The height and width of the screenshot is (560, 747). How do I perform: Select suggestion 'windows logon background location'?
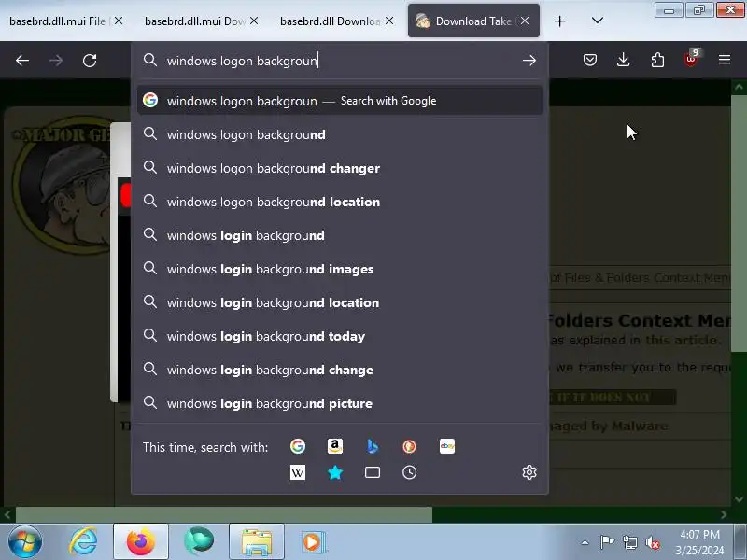pyautogui.click(x=340, y=202)
